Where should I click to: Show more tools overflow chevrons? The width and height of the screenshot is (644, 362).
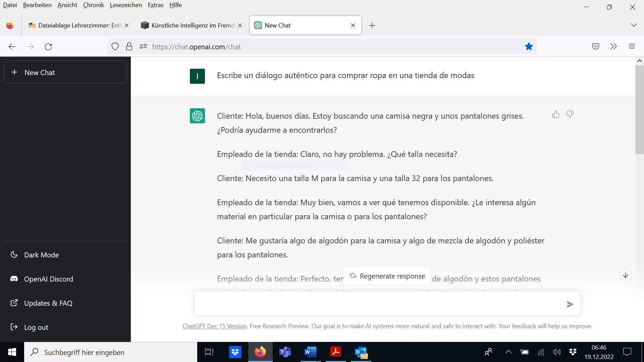coord(613,47)
